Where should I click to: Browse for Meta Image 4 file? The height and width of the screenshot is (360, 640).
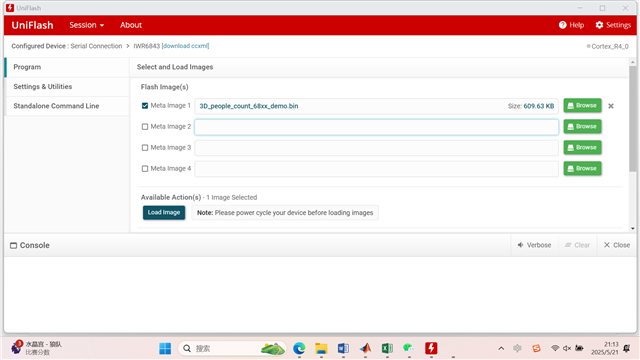tap(582, 169)
